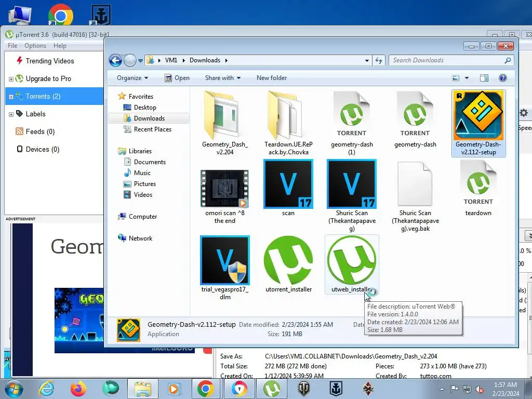Open the recent pages dropdown arrow

(140, 61)
